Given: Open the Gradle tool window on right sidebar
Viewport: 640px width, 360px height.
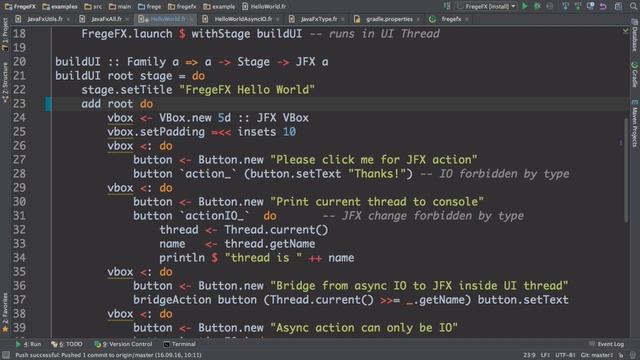Looking at the screenshot, I should [x=635, y=74].
